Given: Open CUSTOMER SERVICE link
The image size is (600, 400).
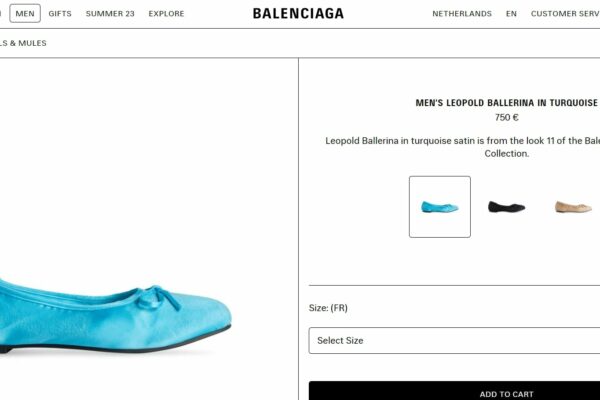Looking at the screenshot, I should click(x=565, y=13).
